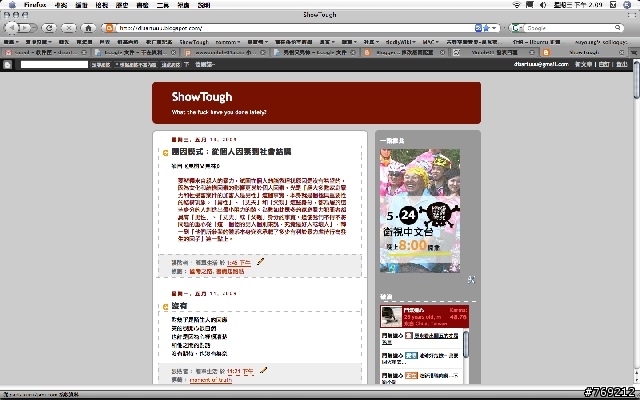
Task: Switch to the Gmail tab
Action: click(x=45, y=52)
